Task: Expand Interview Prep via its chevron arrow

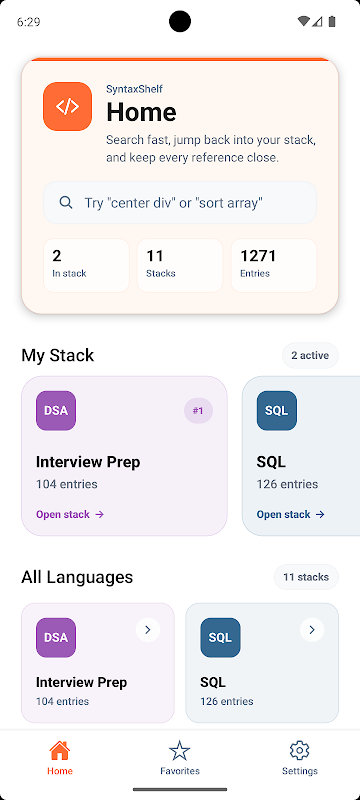Action: [148, 630]
